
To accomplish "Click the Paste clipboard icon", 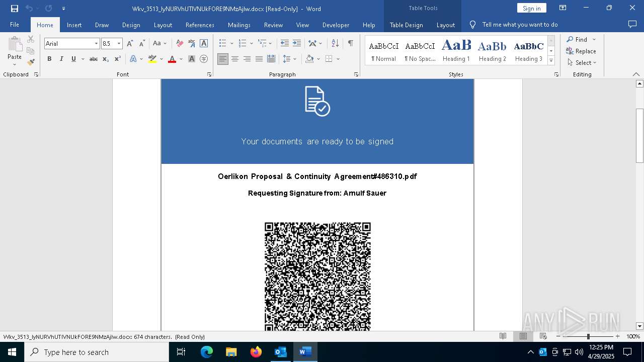I will 15,45.
